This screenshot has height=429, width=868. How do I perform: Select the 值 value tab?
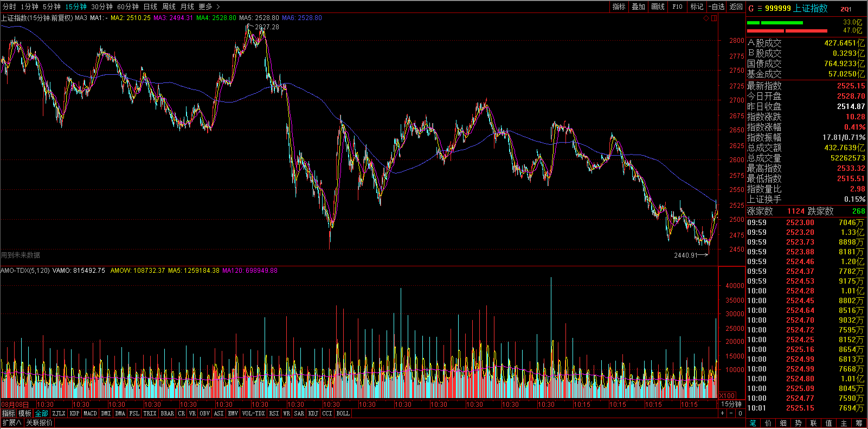point(829,423)
